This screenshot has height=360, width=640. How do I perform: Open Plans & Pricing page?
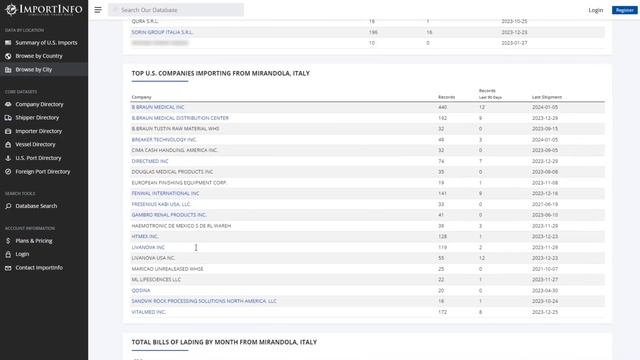tap(34, 241)
